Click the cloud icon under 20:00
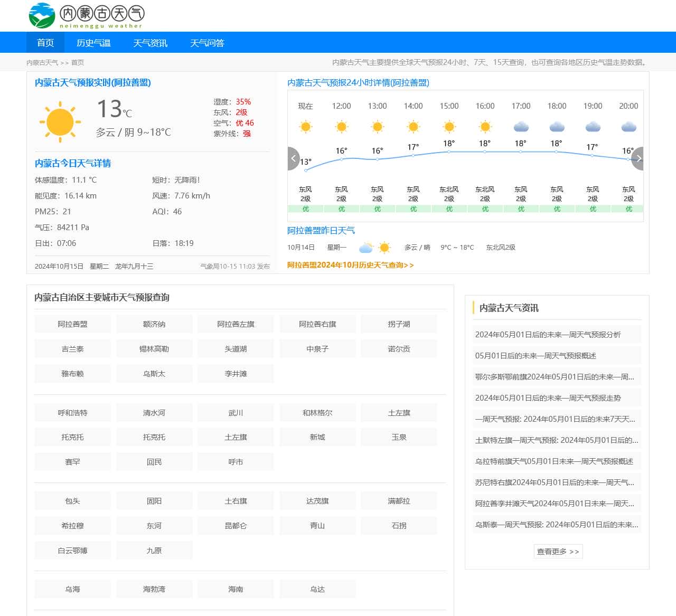Viewport: 676px width, 616px height. point(628,126)
